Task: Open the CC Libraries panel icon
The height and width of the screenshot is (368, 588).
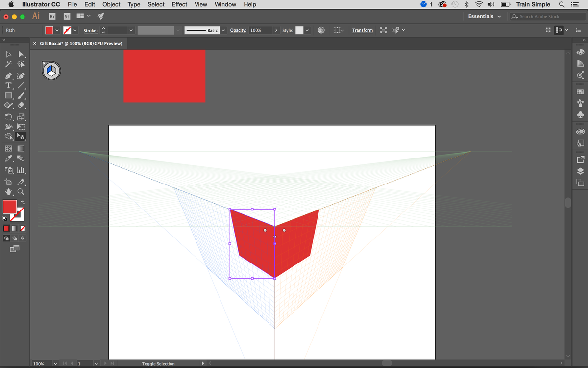Action: [x=580, y=131]
